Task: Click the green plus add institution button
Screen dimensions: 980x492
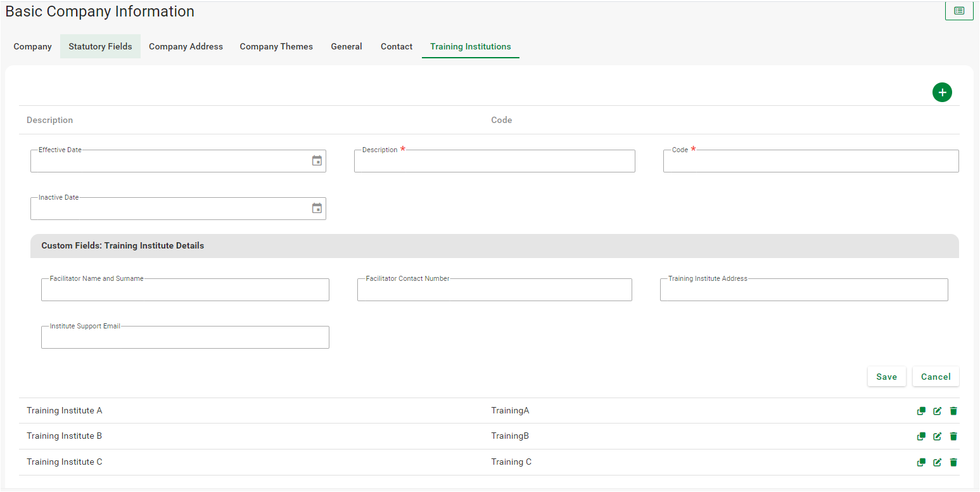Action: [942, 93]
